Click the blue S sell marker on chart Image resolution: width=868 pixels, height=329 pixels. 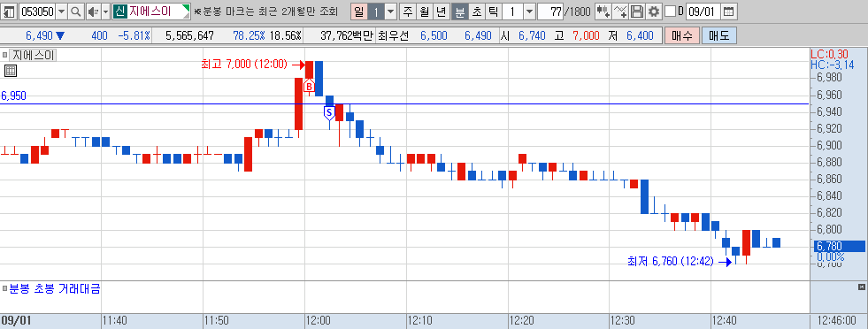pyautogui.click(x=329, y=113)
